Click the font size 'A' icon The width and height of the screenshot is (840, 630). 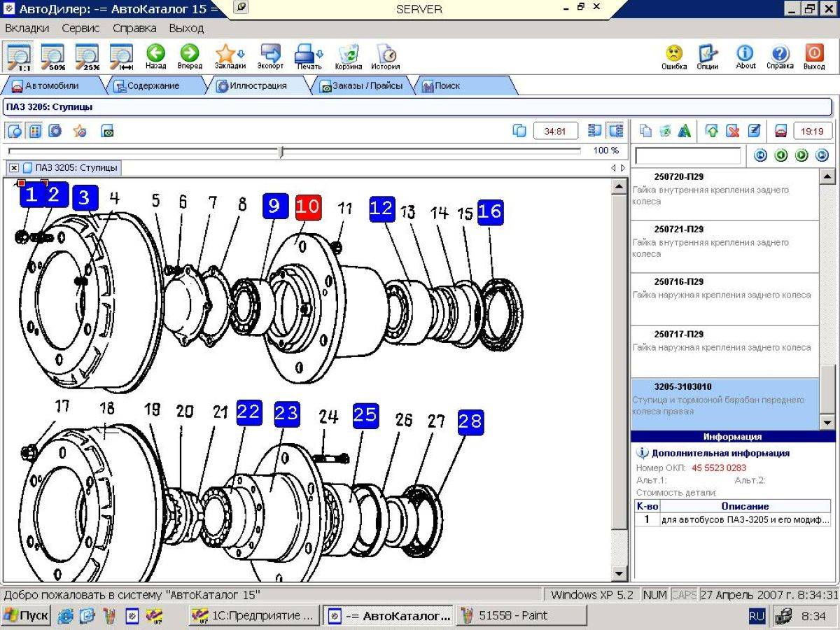(x=685, y=131)
